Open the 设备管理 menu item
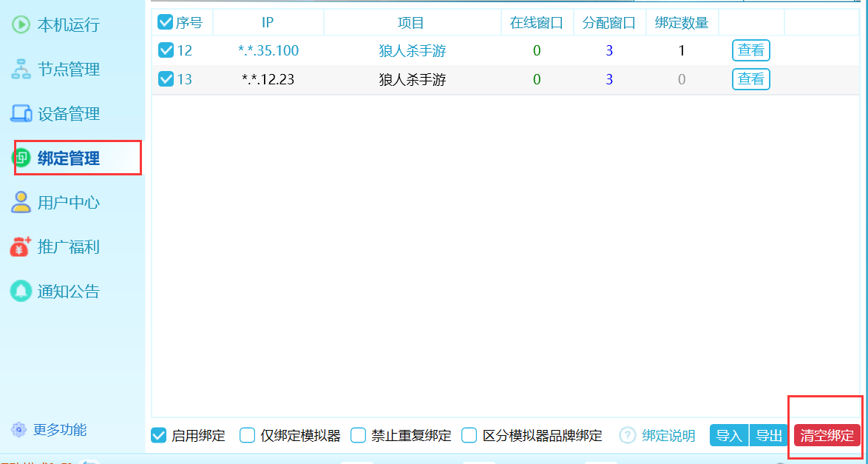This screenshot has height=464, width=868. 68,114
